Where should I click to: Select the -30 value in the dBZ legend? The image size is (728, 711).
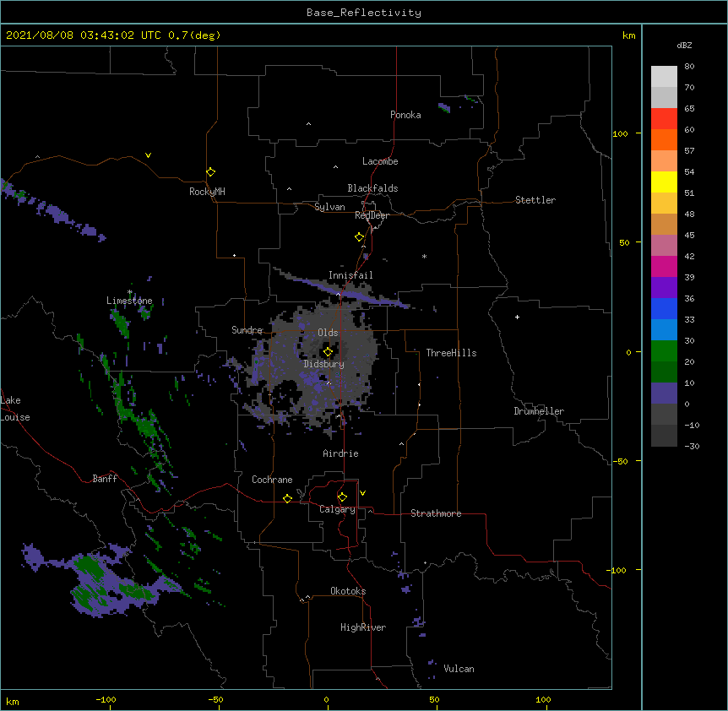click(x=692, y=447)
